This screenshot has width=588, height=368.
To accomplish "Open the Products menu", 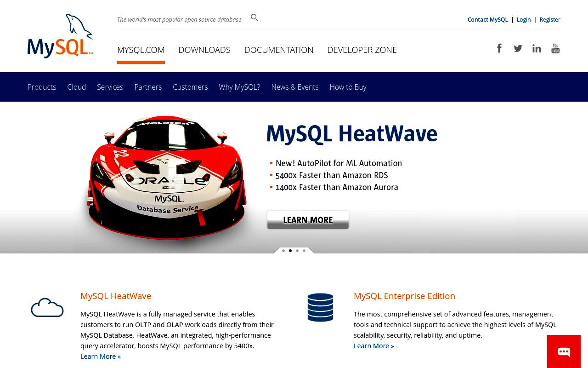I will click(42, 87).
